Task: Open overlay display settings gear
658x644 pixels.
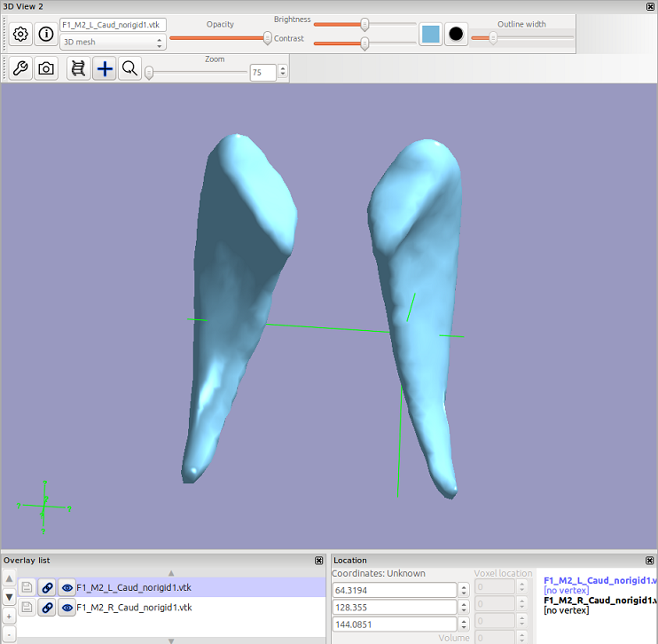Action: click(x=20, y=34)
